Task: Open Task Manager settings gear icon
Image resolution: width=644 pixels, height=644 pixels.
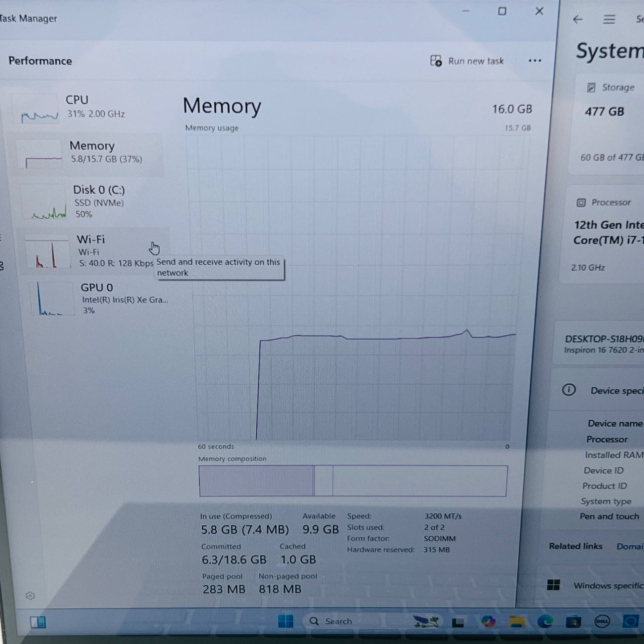Action: coord(30,596)
